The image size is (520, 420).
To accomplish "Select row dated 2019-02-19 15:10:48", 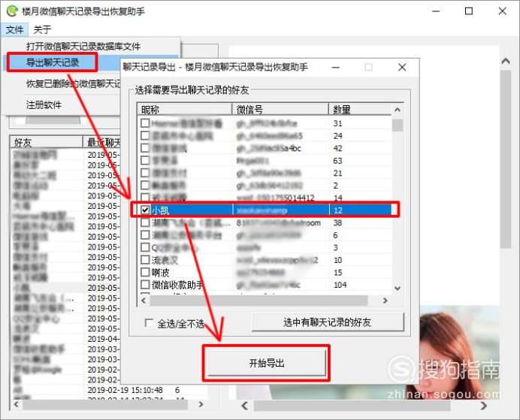I will click(110, 390).
